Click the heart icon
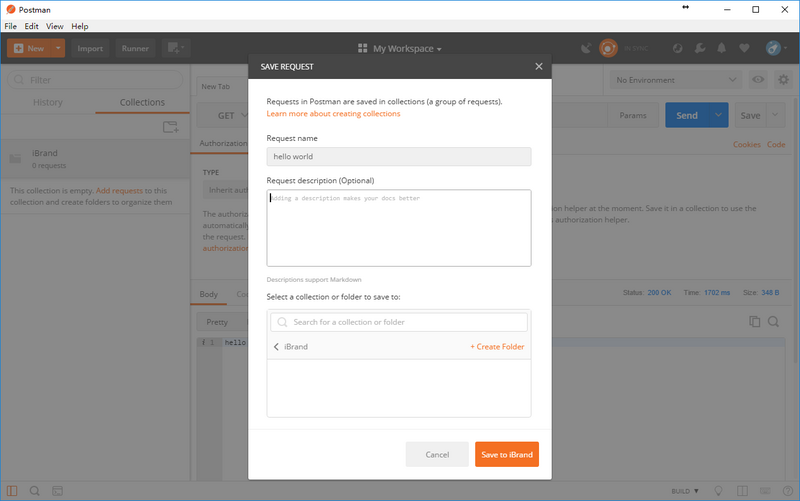The height and width of the screenshot is (501, 800). coord(744,48)
